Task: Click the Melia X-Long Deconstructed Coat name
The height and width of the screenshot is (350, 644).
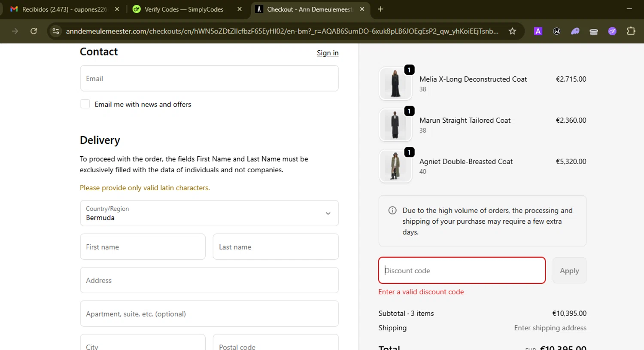Action: click(x=473, y=79)
